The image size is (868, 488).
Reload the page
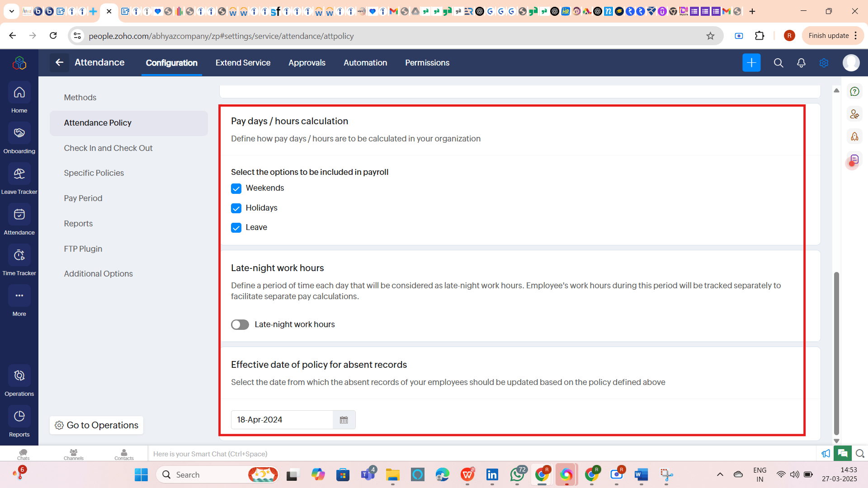click(x=53, y=36)
